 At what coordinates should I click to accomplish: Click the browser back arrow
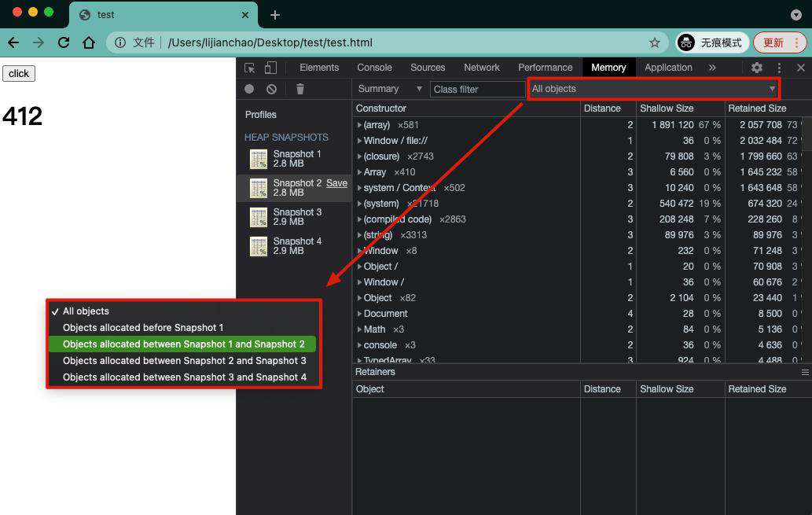tap(13, 42)
